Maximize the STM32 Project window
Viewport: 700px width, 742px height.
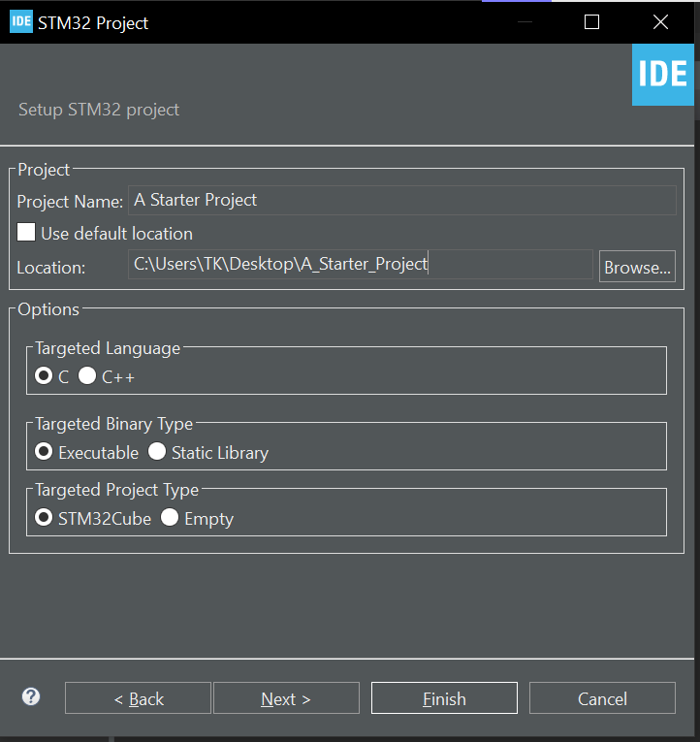coord(591,22)
